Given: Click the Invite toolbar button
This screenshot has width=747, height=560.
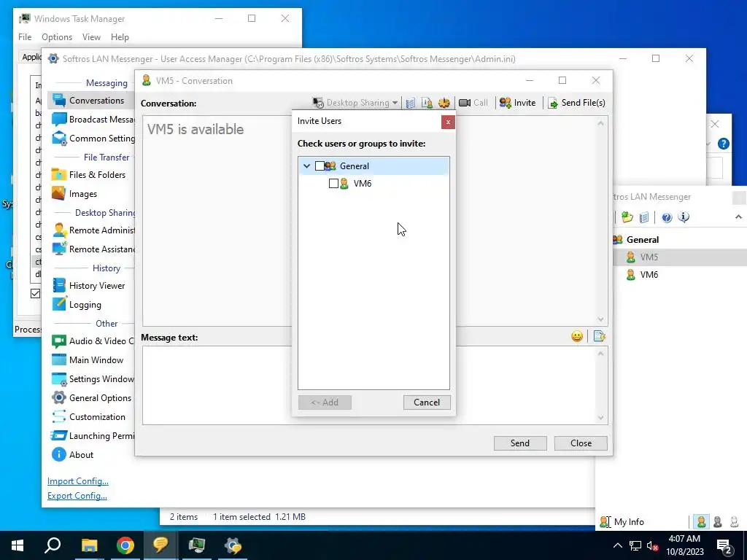Looking at the screenshot, I should (517, 103).
